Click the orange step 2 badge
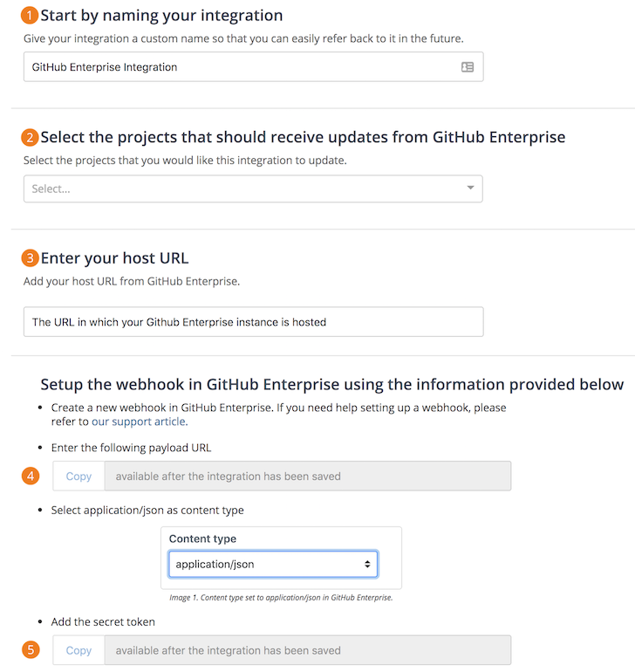Viewport: 635px width, 672px height. coord(31,138)
